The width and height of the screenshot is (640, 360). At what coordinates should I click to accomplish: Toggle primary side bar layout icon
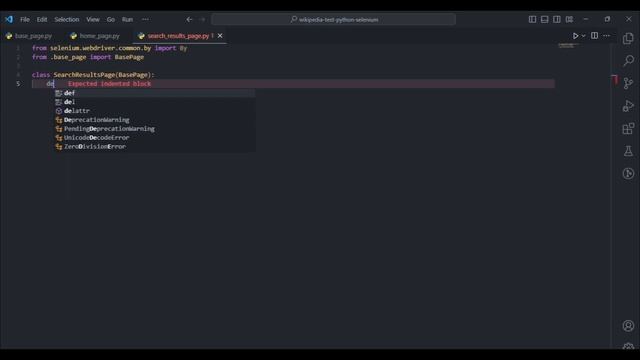532,19
